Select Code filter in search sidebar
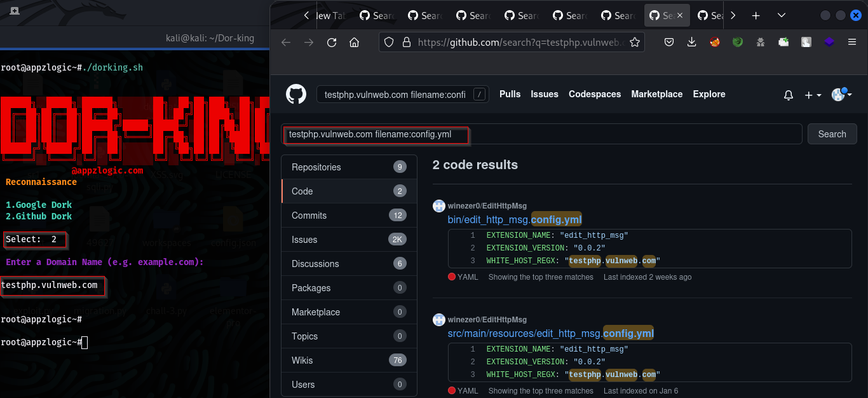 coord(349,191)
